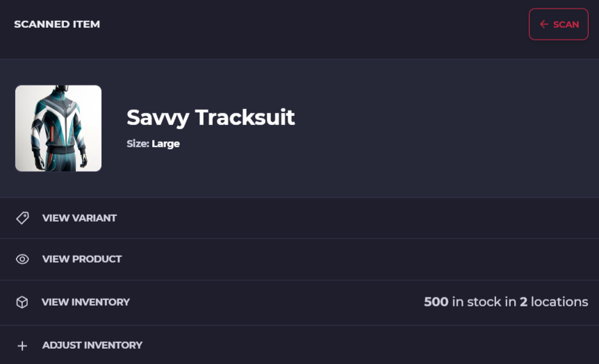Choose ADJUST INVENTORY option
The height and width of the screenshot is (364, 599).
[299, 345]
